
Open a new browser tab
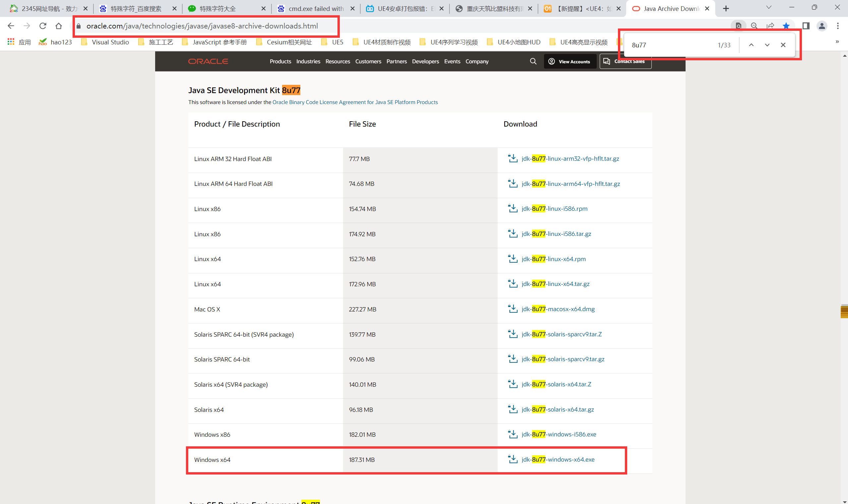[x=726, y=9]
